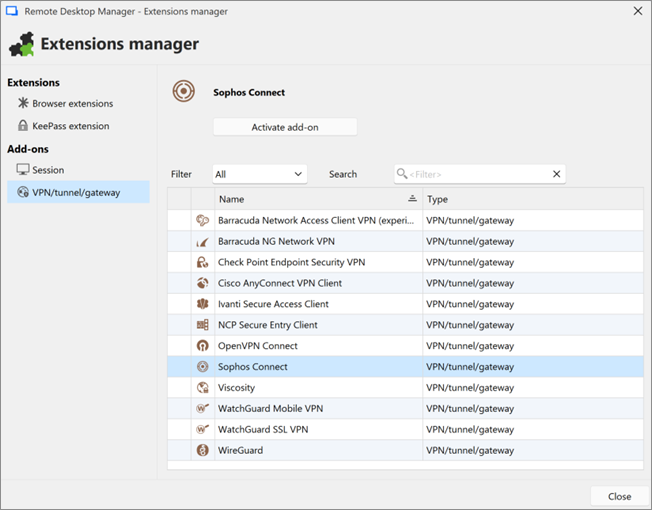Image resolution: width=652 pixels, height=510 pixels.
Task: Clear the search filter with X
Action: point(556,174)
